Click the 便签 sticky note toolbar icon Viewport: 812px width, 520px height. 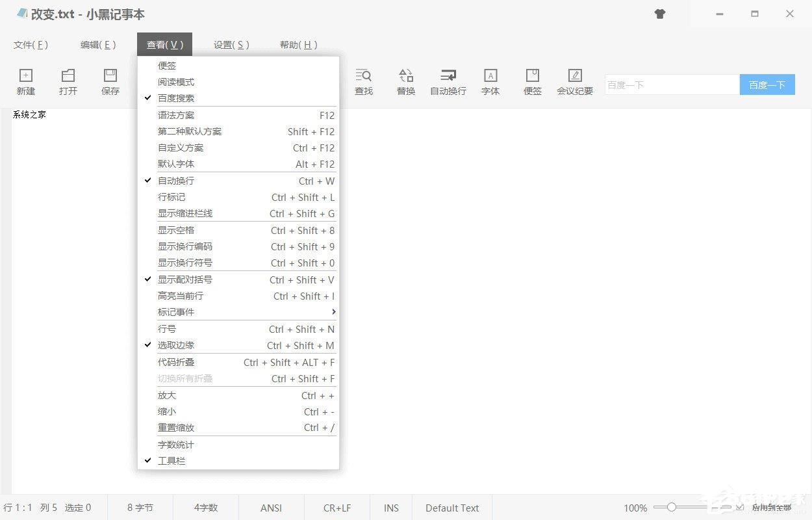[533, 75]
